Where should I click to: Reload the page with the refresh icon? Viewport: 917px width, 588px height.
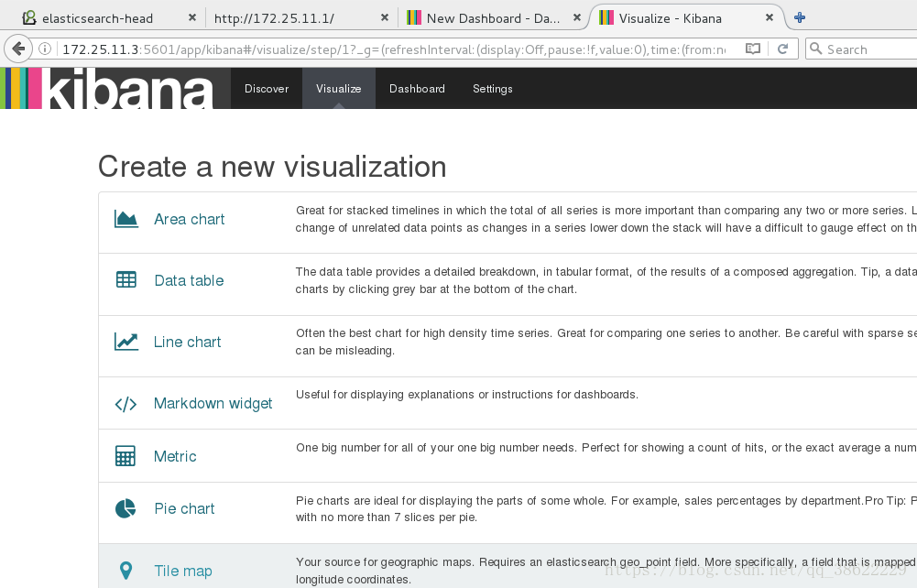(782, 49)
